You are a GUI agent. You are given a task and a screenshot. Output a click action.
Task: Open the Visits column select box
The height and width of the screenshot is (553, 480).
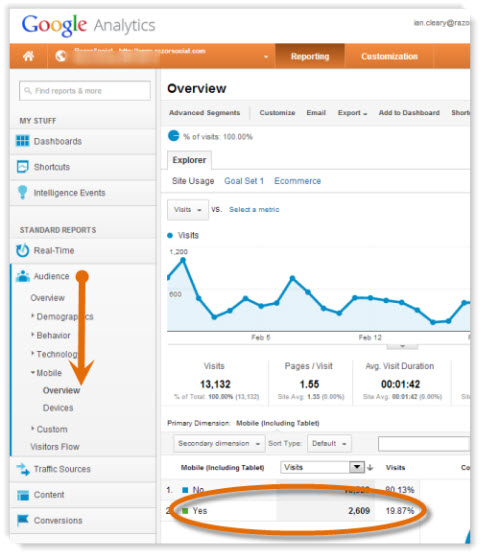click(x=322, y=467)
